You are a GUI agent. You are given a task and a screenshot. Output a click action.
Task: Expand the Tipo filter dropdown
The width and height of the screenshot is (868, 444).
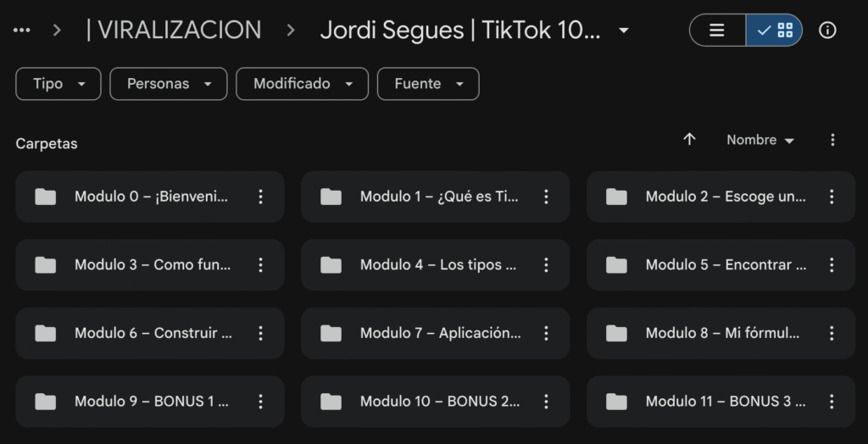tap(58, 84)
